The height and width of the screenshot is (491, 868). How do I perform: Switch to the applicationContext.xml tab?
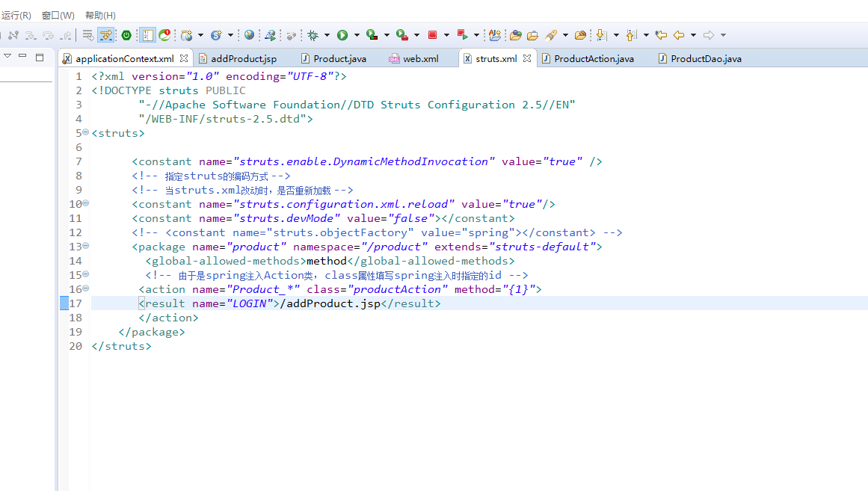pos(125,59)
